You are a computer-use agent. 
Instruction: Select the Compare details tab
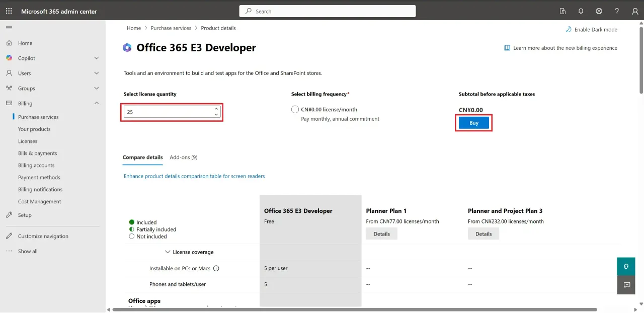point(143,158)
